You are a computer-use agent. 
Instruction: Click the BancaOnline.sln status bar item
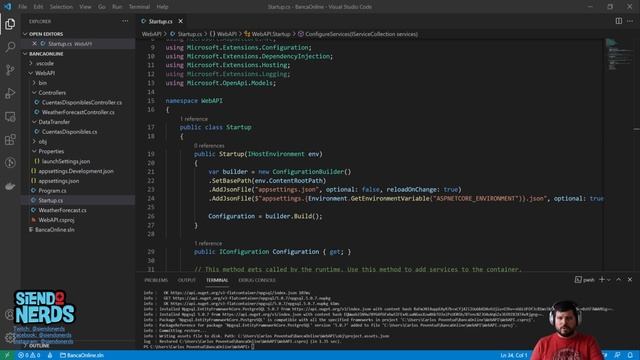(x=82, y=355)
